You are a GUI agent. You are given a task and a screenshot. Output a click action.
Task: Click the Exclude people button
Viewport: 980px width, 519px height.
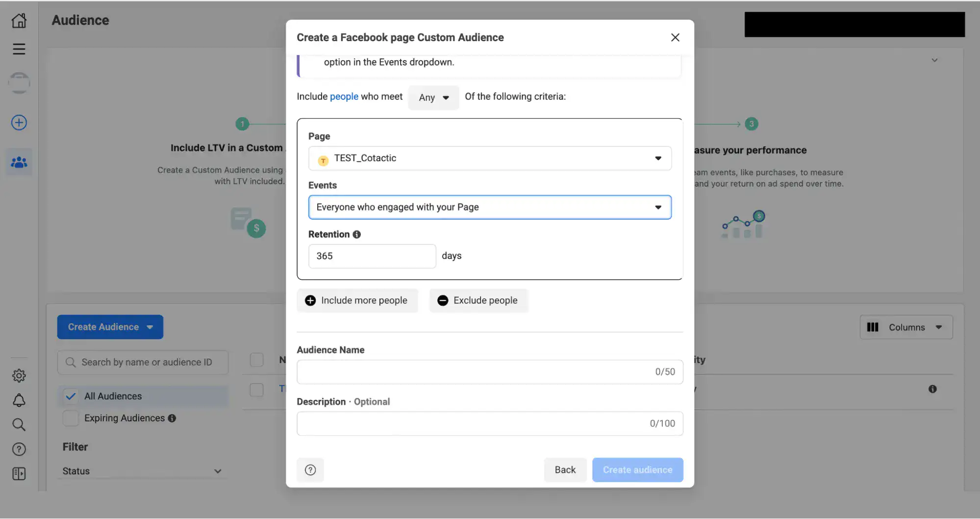pos(478,300)
